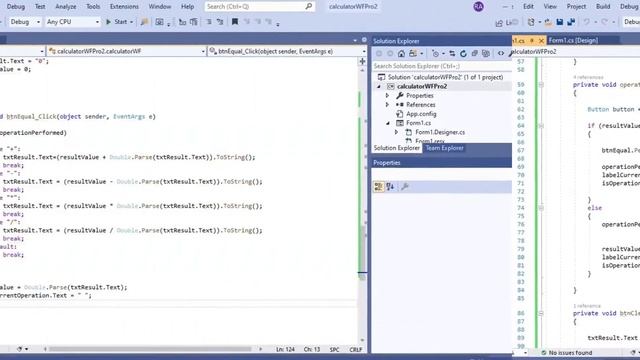This screenshot has height=360, width=640.
Task: Click the bookmark toggle icon in toolbar
Action: pyautogui.click(x=235, y=22)
